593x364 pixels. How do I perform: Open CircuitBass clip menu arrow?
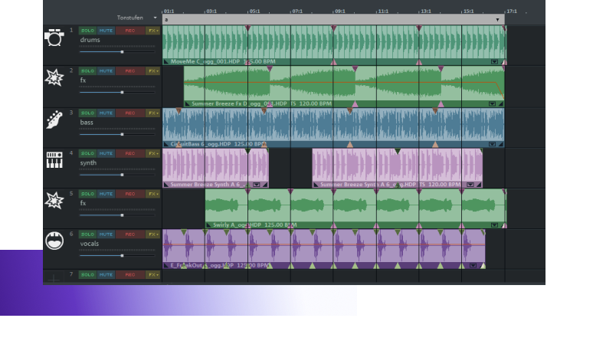[x=492, y=144]
